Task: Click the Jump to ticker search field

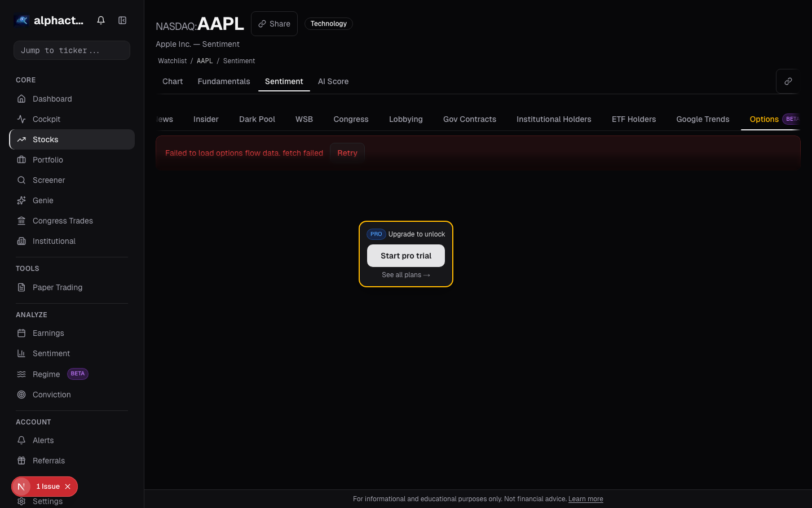Action: (x=72, y=50)
